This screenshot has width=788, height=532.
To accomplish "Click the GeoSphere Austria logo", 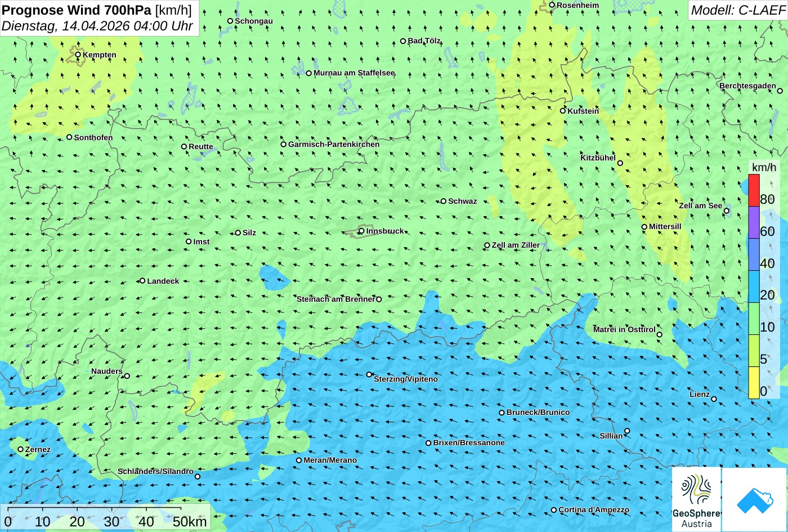I will [696, 499].
